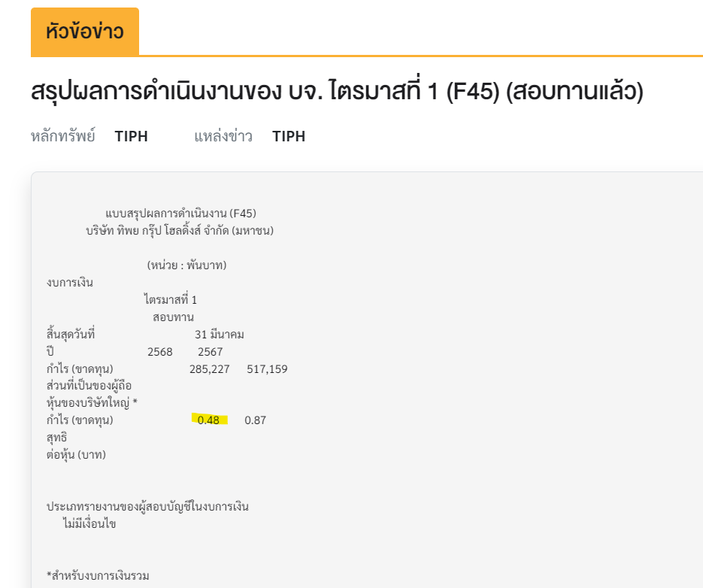The image size is (703, 588).
Task: Click the ส่วนที่เป็นของผู้ถือ line
Action: pyautogui.click(x=89, y=386)
